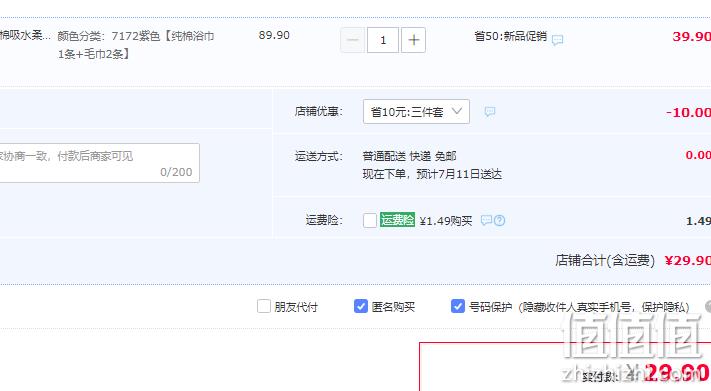
Task: Click the 普通配送 快递 免邮 shipping text
Action: (x=409, y=156)
